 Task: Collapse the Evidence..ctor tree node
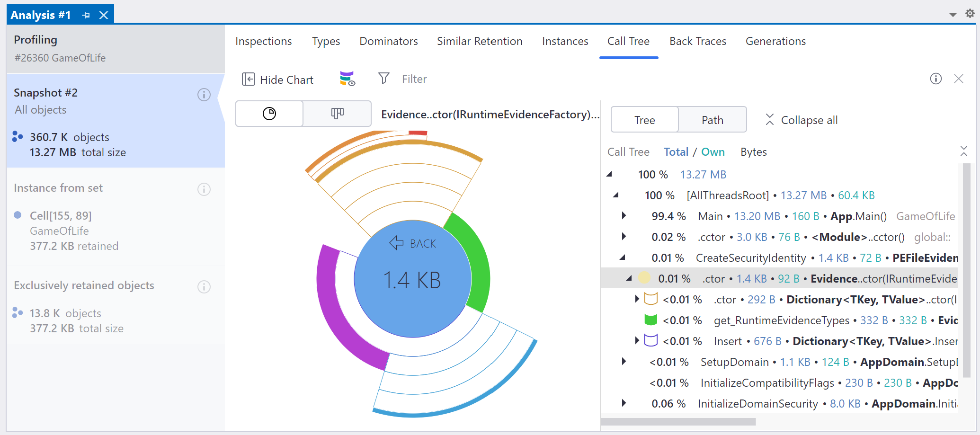[628, 278]
